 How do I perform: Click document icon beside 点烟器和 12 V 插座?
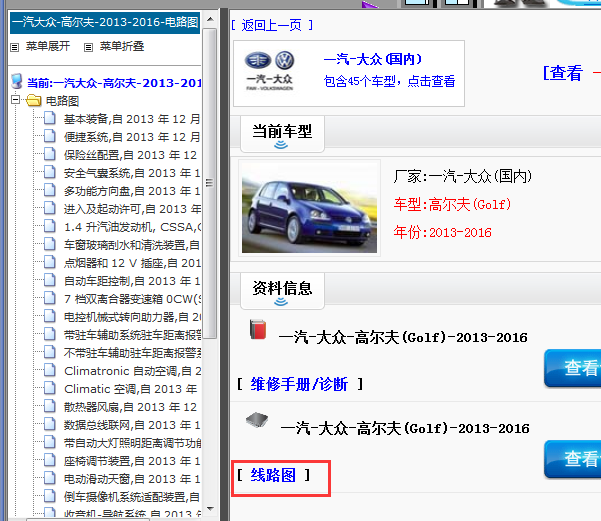(x=49, y=262)
